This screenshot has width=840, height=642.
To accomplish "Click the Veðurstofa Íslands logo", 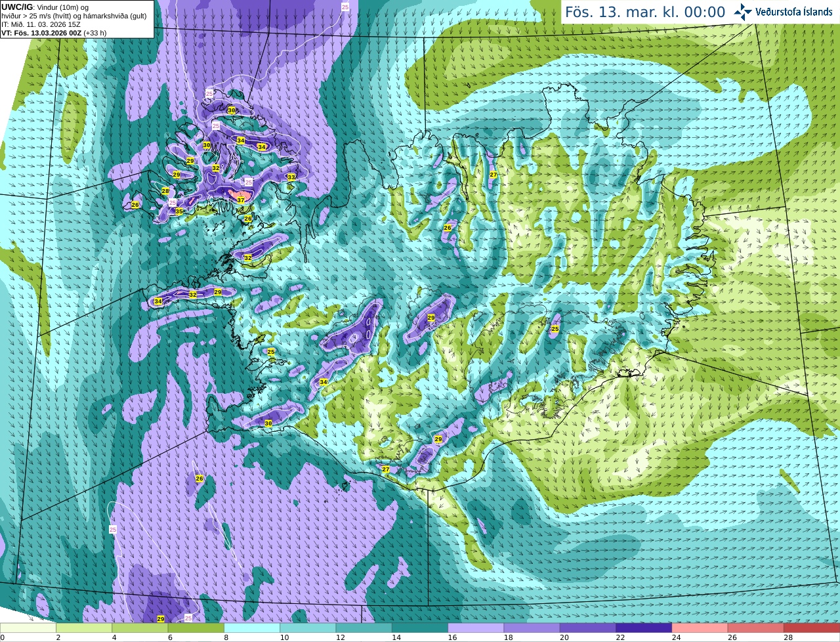I will [x=783, y=12].
